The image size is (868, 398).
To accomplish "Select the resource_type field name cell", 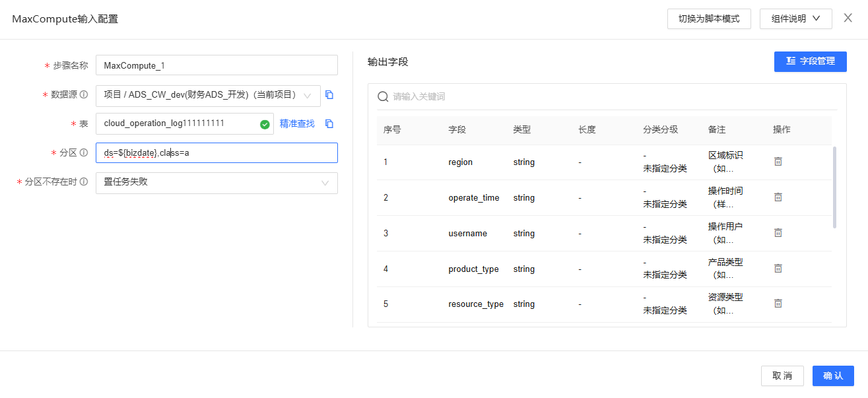I will (476, 304).
